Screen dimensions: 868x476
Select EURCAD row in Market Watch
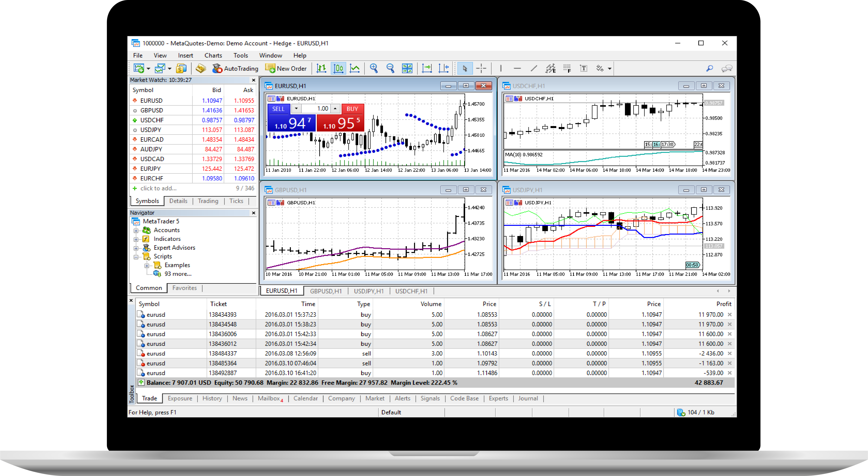pyautogui.click(x=152, y=139)
